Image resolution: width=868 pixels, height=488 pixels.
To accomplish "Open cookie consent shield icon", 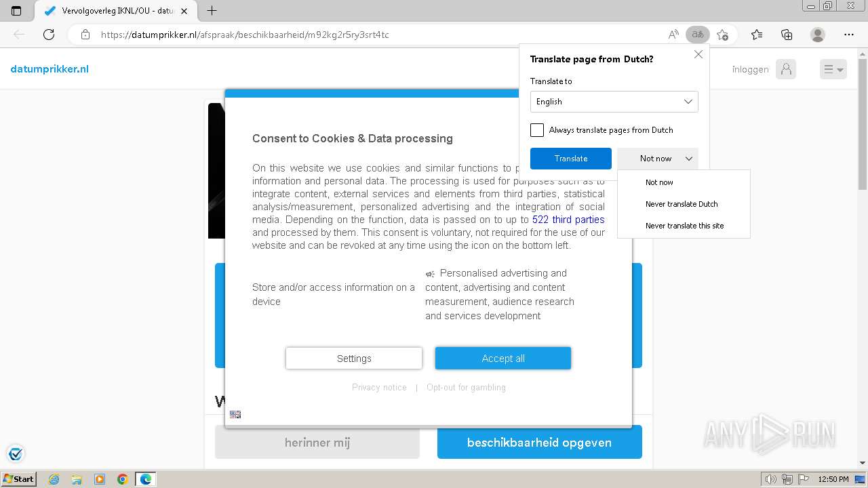I will click(15, 453).
